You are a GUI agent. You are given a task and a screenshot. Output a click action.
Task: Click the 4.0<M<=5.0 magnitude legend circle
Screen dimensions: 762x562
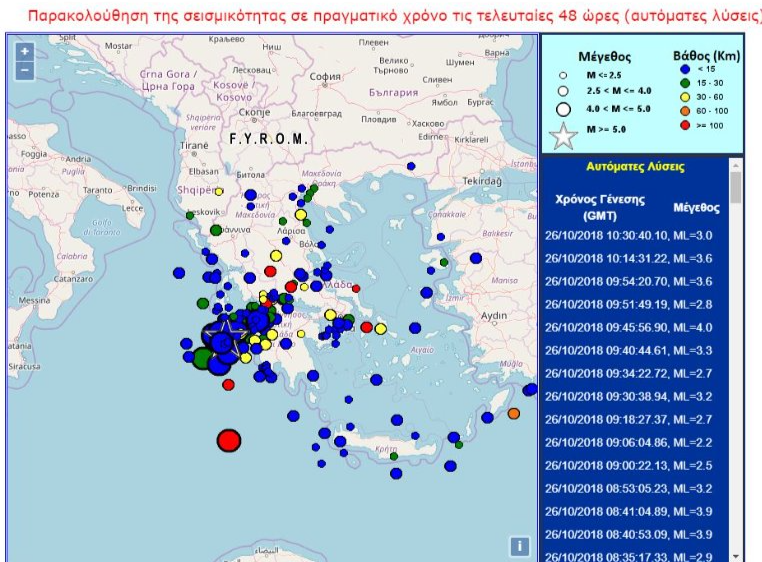coord(563,109)
